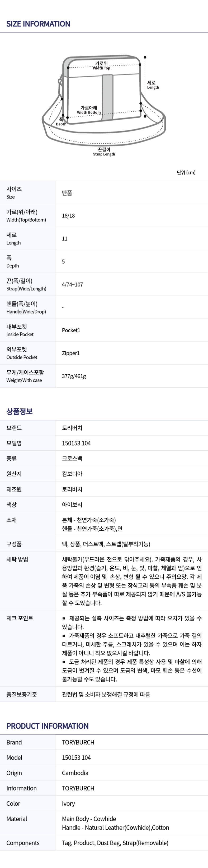This screenshot has width=208, height=868.
Task: Select the strap value 4/74~107
Action: [x=72, y=284]
